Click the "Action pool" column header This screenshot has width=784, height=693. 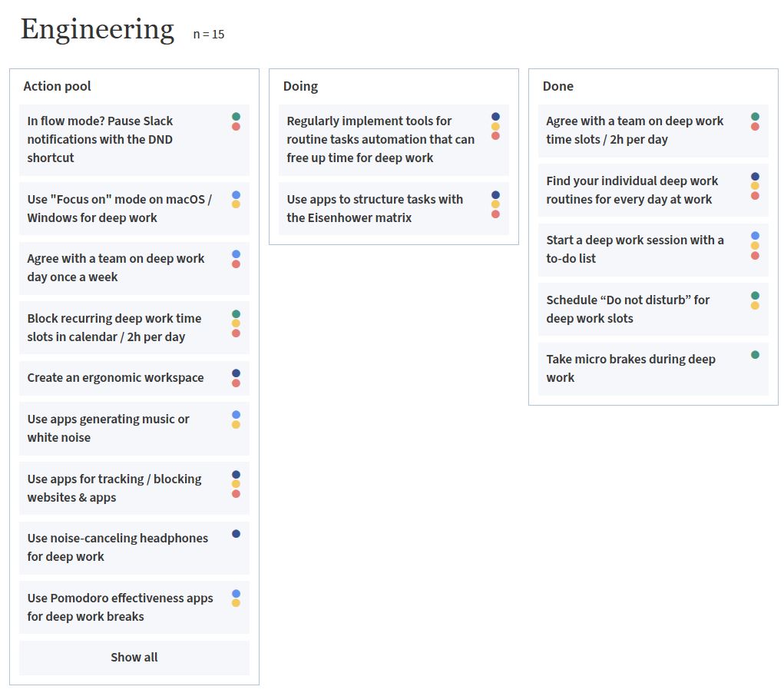coord(58,86)
